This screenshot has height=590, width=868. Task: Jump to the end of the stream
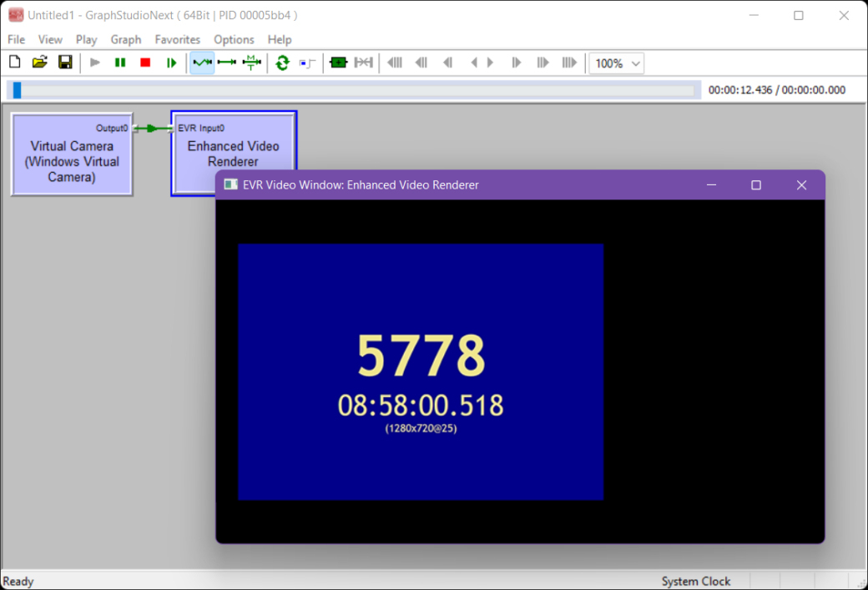(x=568, y=62)
